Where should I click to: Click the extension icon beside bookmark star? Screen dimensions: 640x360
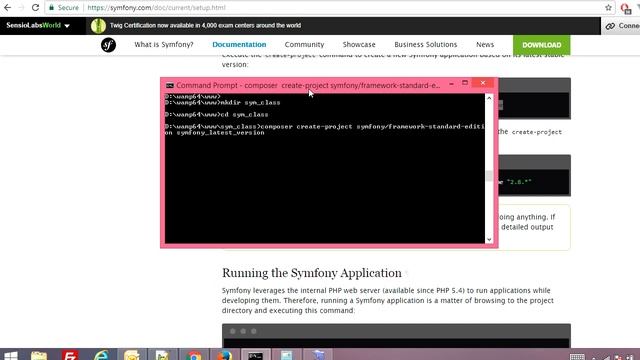626,8
